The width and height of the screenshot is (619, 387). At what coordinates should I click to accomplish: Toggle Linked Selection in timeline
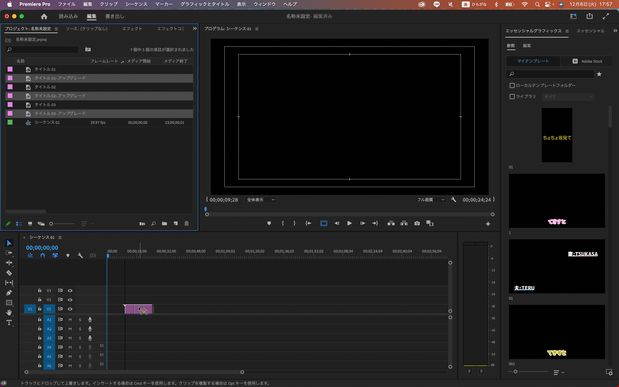(x=55, y=256)
